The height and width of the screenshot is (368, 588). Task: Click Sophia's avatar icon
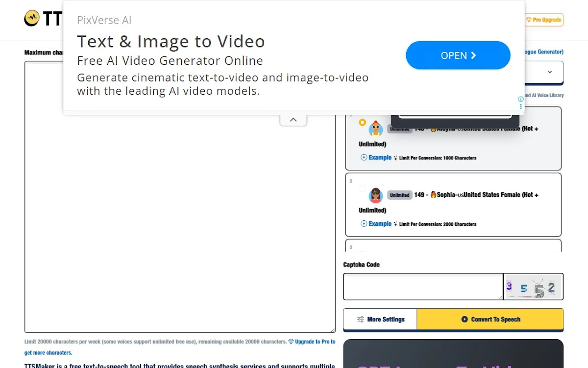[376, 195]
